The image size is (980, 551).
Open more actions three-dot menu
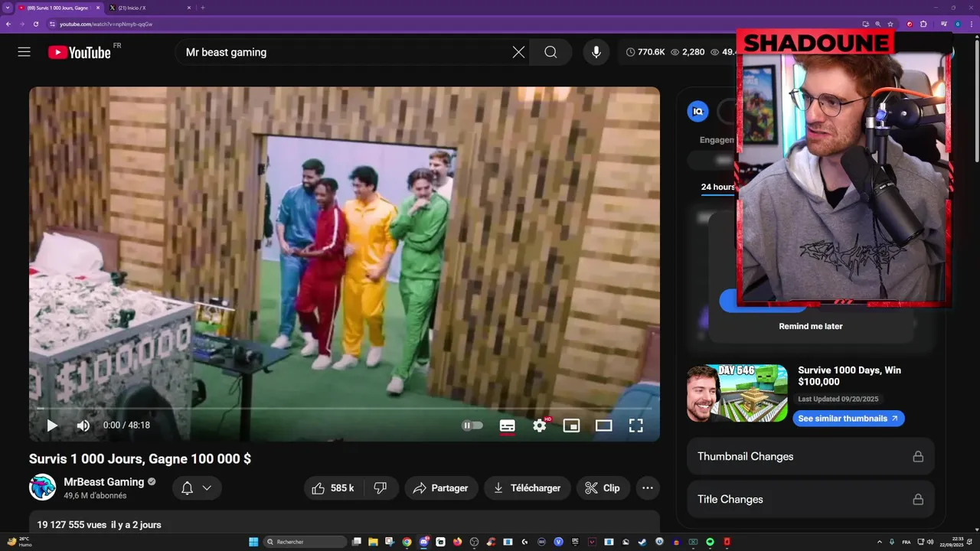(x=648, y=488)
